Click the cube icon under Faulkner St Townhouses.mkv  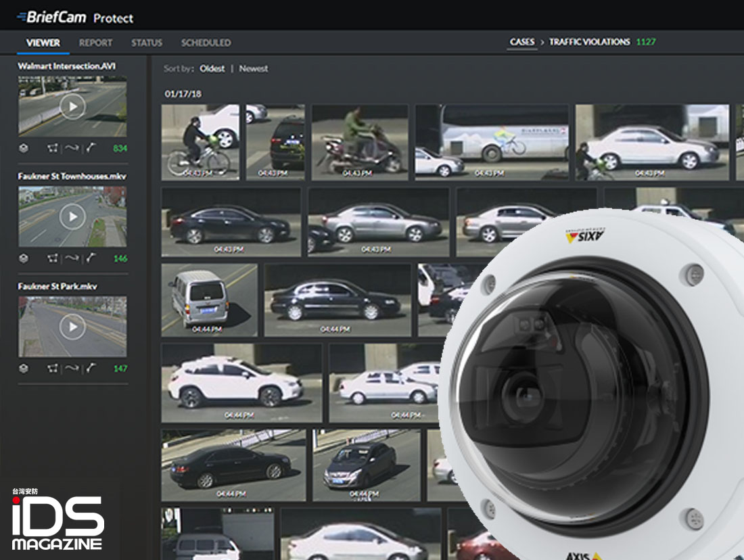click(x=24, y=258)
